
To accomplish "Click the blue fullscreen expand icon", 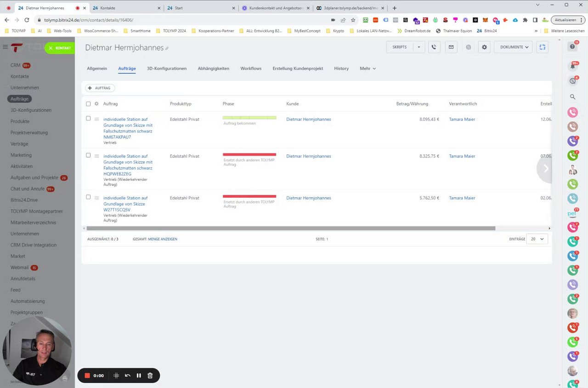I will click(x=543, y=47).
